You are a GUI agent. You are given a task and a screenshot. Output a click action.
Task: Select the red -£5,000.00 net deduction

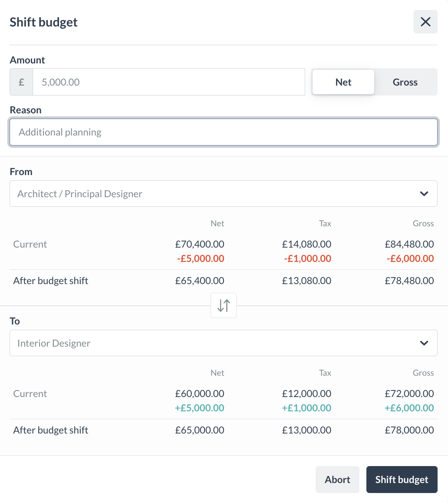201,259
